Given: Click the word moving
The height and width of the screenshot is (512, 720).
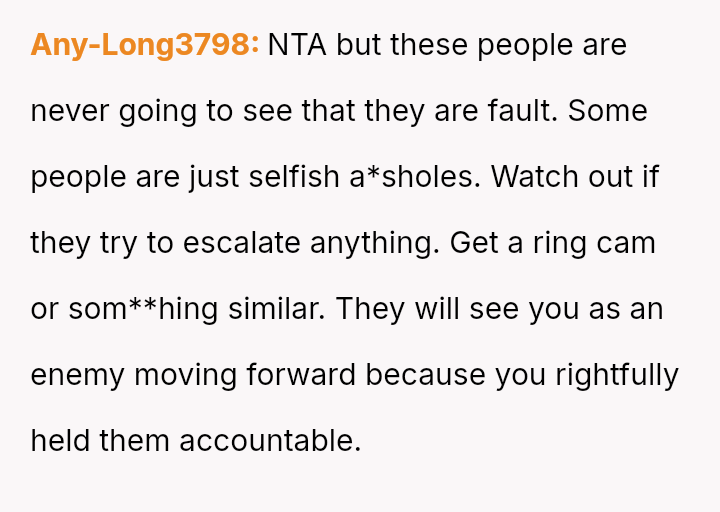Looking at the screenshot, I should point(184,375).
